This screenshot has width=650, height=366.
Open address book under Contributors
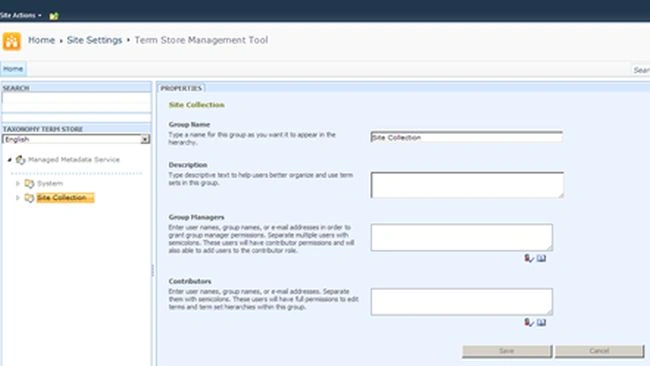tap(541, 322)
